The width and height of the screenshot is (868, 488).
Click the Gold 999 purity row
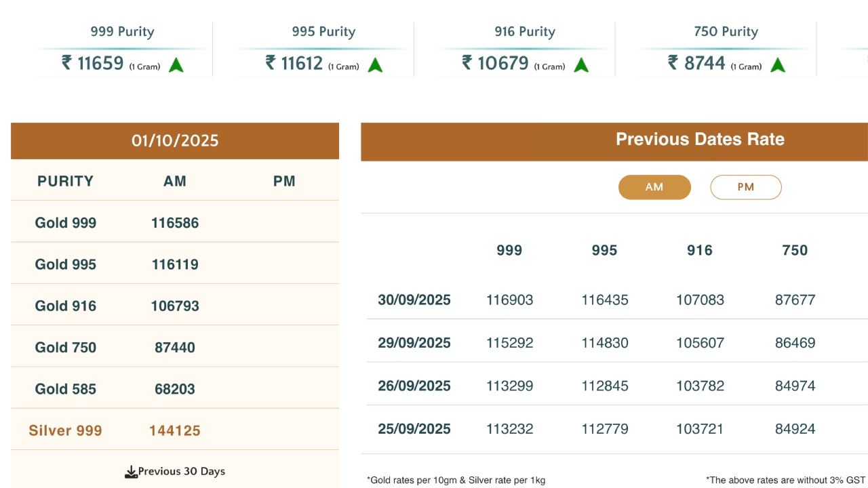[66, 223]
